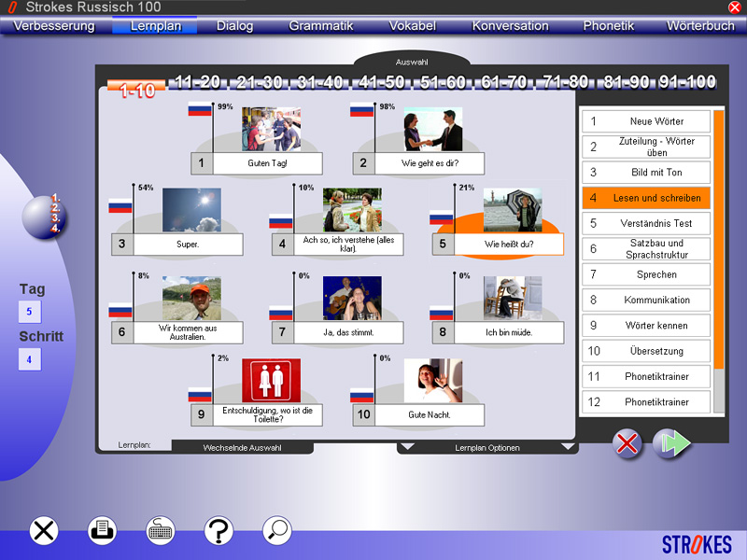Viewport: 747px width, 560px height.
Task: Select exercise 9 Wörter kennen
Action: [646, 325]
